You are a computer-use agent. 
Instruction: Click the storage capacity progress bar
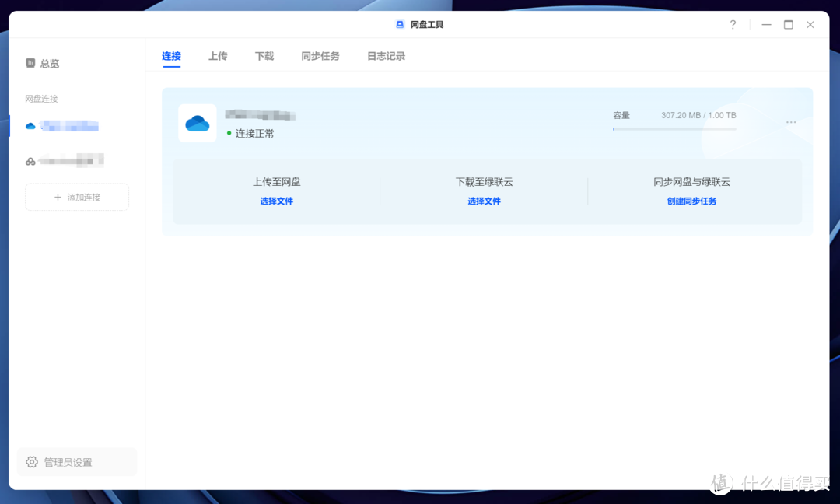674,128
